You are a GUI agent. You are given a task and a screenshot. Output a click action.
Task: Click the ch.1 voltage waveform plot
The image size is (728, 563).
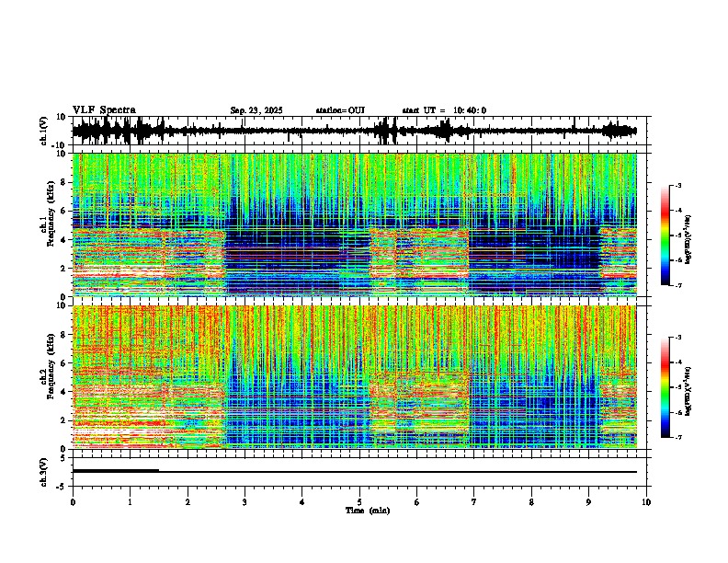361,131
